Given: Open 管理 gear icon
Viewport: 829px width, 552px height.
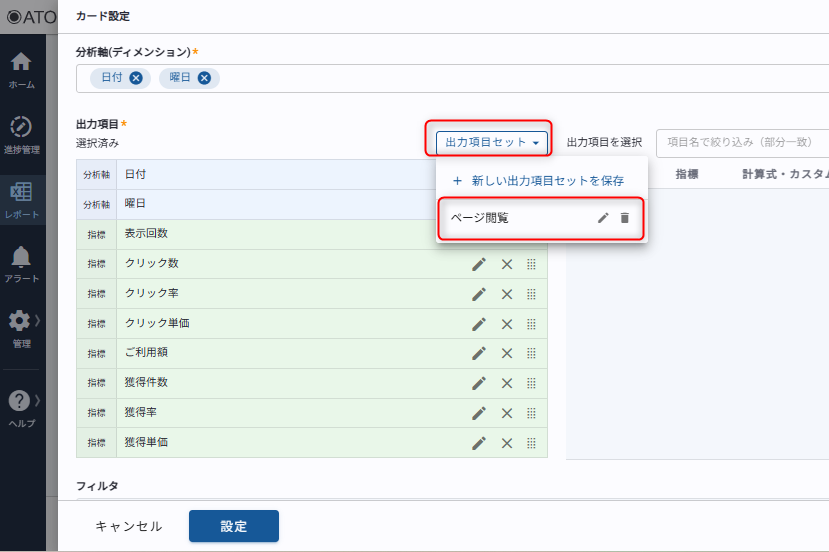Looking at the screenshot, I should pyautogui.click(x=20, y=321).
